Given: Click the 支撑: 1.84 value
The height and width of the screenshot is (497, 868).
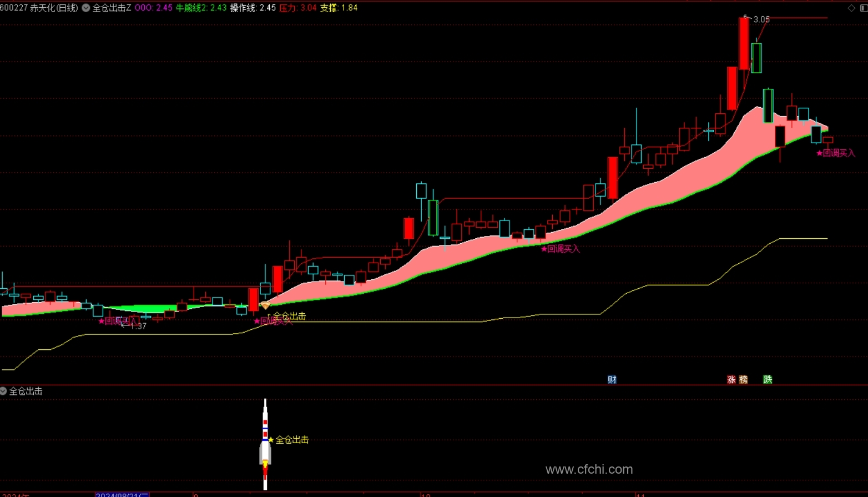Looking at the screenshot, I should (x=339, y=8).
